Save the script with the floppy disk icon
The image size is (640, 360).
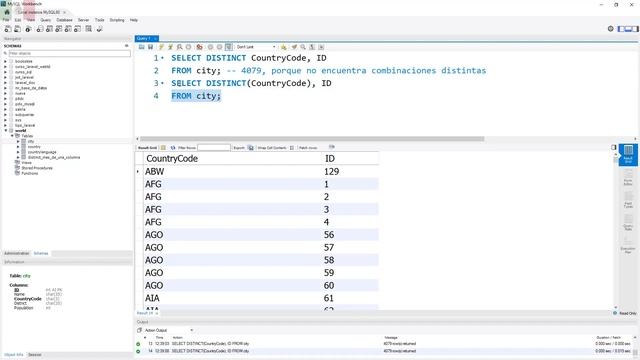[x=150, y=47]
